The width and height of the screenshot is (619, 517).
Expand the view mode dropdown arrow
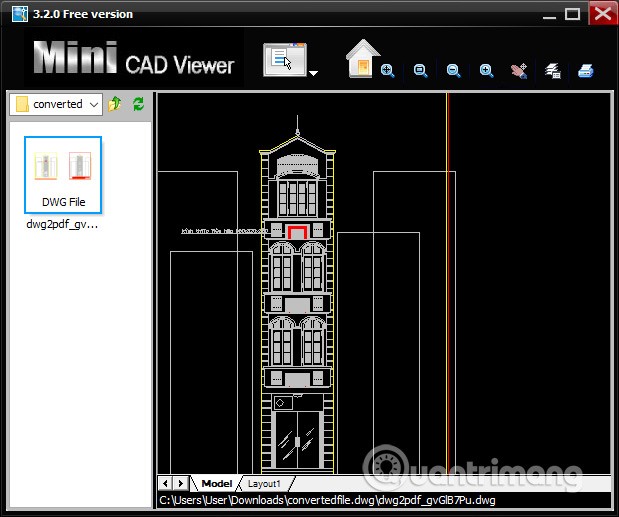pyautogui.click(x=314, y=72)
